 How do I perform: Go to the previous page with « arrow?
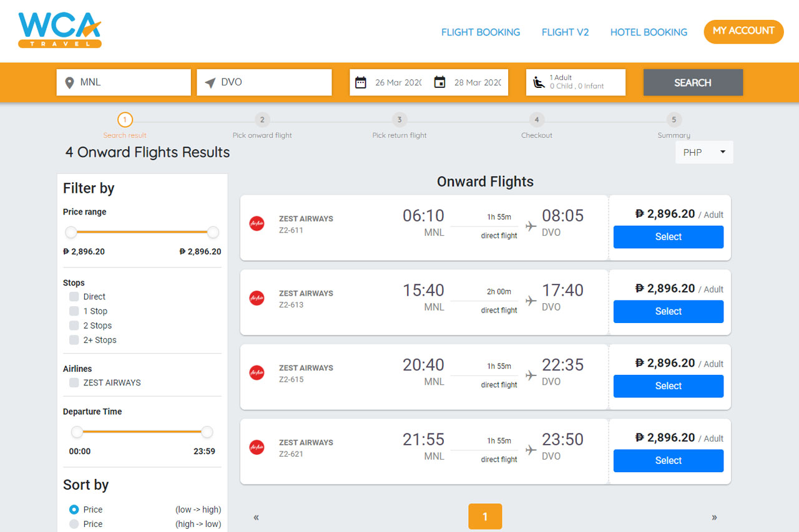pyautogui.click(x=256, y=517)
